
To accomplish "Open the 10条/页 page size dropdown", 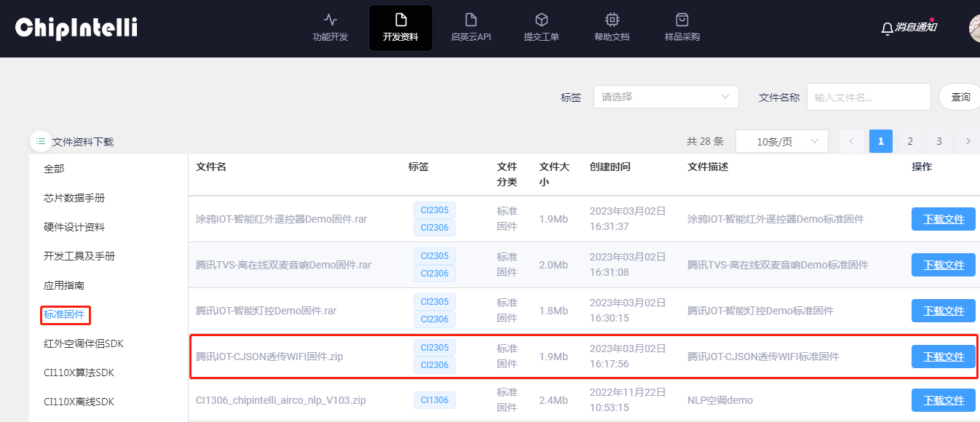I will pyautogui.click(x=781, y=141).
